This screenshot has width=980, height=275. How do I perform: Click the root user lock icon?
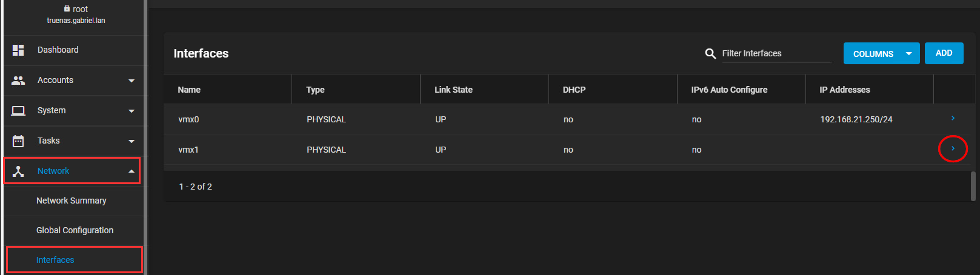[x=67, y=9]
